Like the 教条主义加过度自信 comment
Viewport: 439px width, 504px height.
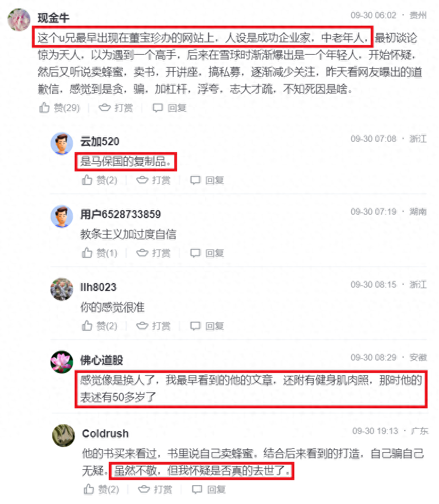pyautogui.click(x=87, y=253)
